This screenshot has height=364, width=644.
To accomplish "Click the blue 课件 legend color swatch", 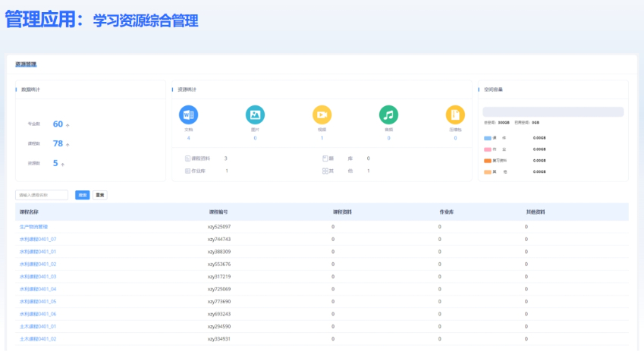I will [488, 138].
